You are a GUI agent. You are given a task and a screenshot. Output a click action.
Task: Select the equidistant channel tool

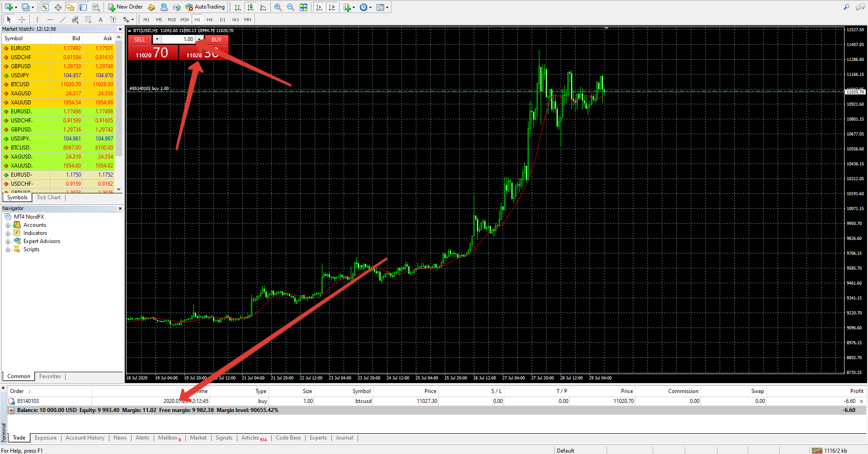75,19
